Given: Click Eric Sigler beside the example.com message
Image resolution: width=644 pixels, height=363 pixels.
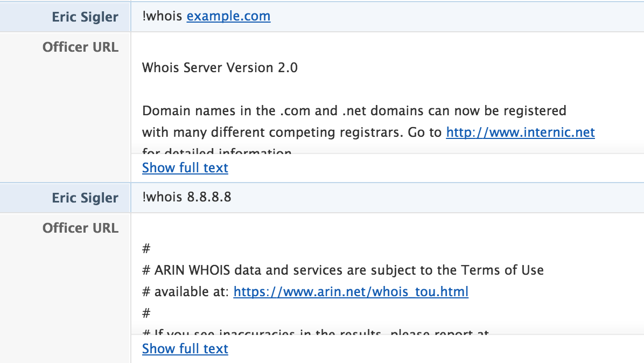Looking at the screenshot, I should point(85,17).
